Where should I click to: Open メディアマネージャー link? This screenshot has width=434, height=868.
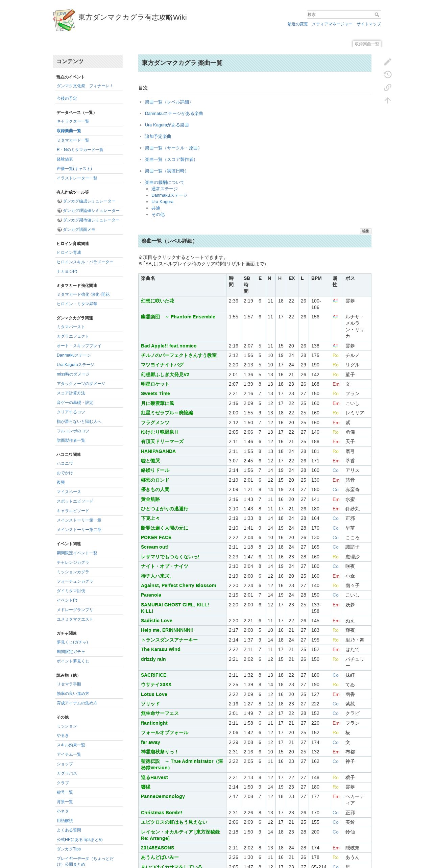click(332, 24)
